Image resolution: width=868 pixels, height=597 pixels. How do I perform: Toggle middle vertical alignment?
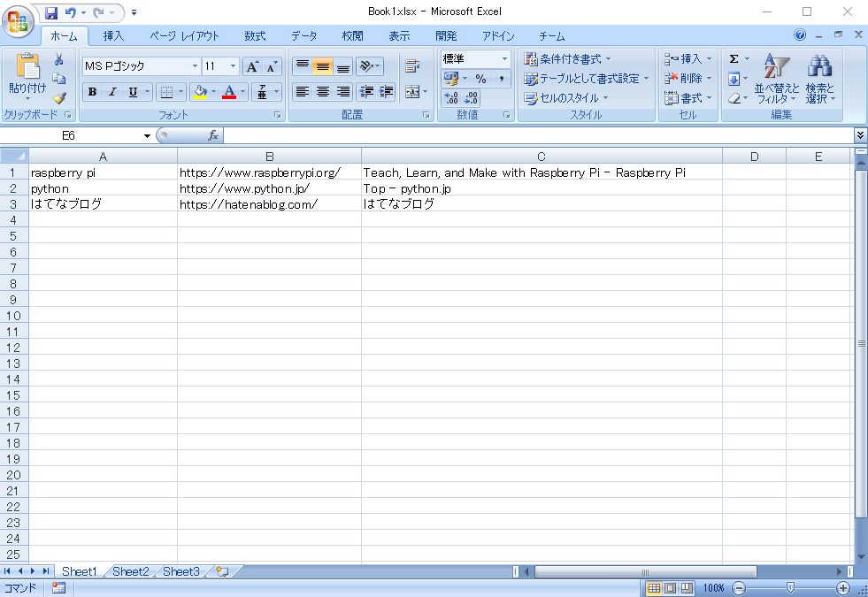pyautogui.click(x=323, y=67)
